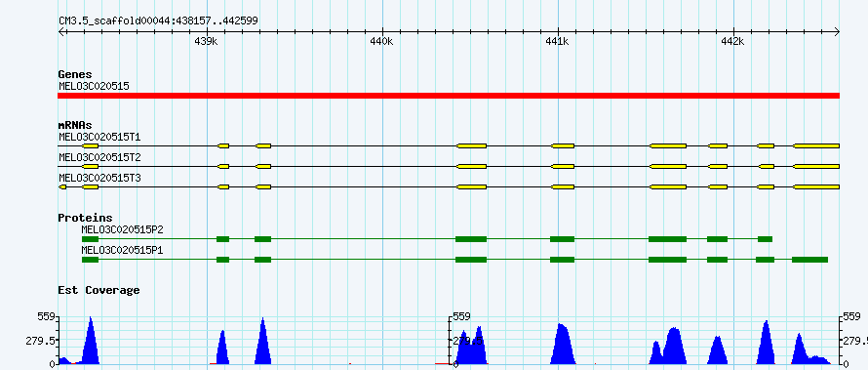Click the 442k label on the ruler
868x370 pixels.
[x=733, y=42]
